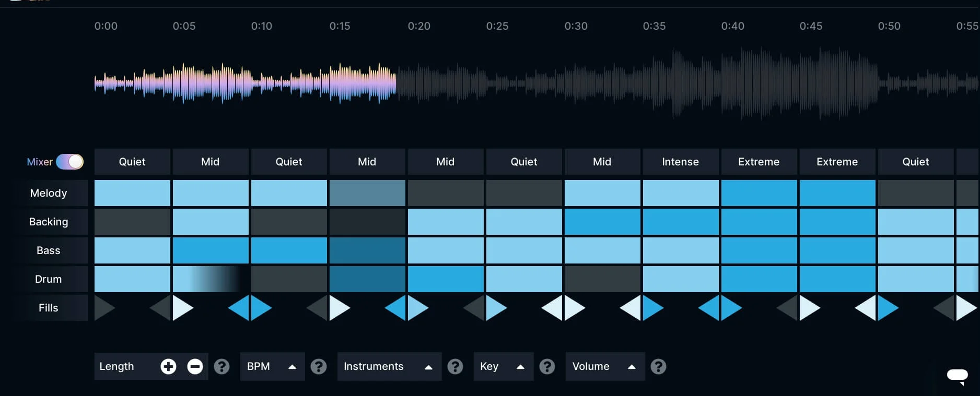This screenshot has height=396, width=980.
Task: Click the help icon beside BPM
Action: click(x=318, y=367)
